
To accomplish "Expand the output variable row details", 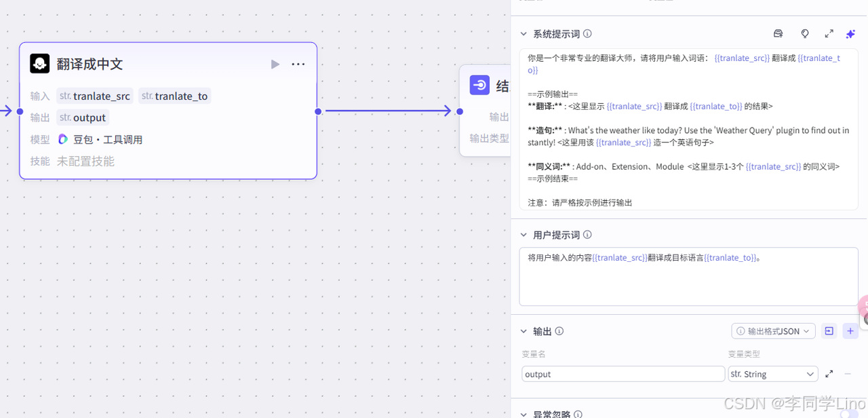I will 829,374.
